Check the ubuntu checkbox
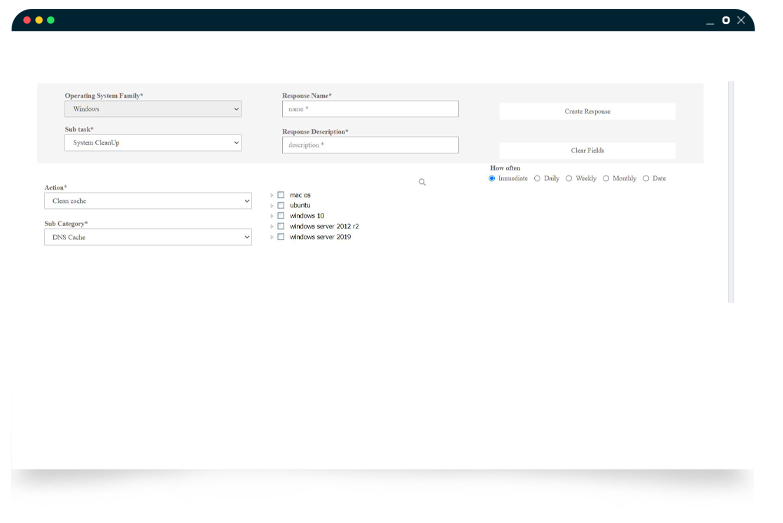This screenshot has height=523, width=783. pyautogui.click(x=281, y=205)
